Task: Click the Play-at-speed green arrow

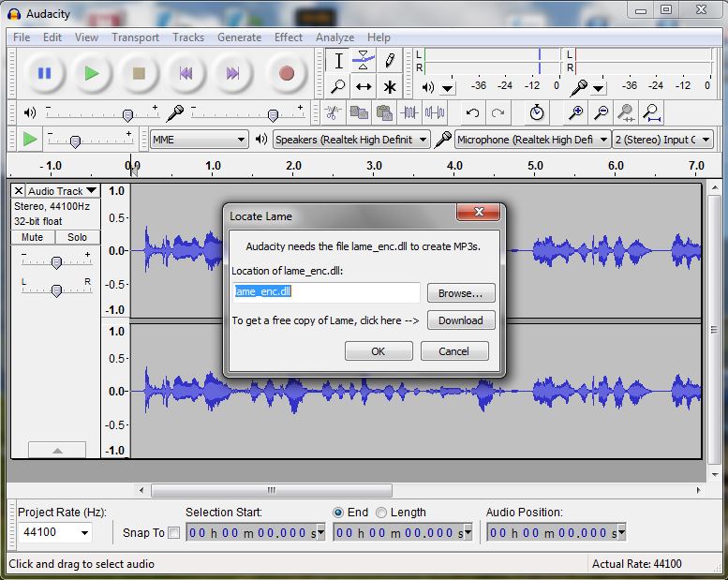Action: [x=30, y=139]
